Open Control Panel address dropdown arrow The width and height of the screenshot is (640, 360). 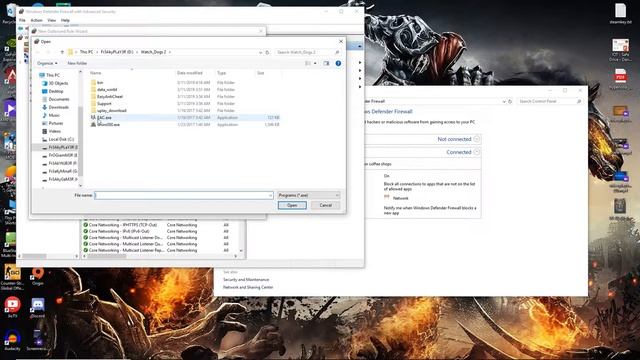pos(504,101)
